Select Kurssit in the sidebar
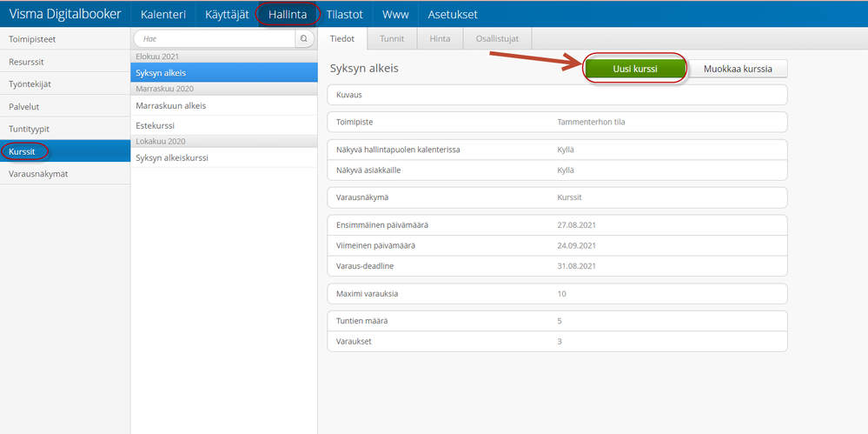 (65, 151)
